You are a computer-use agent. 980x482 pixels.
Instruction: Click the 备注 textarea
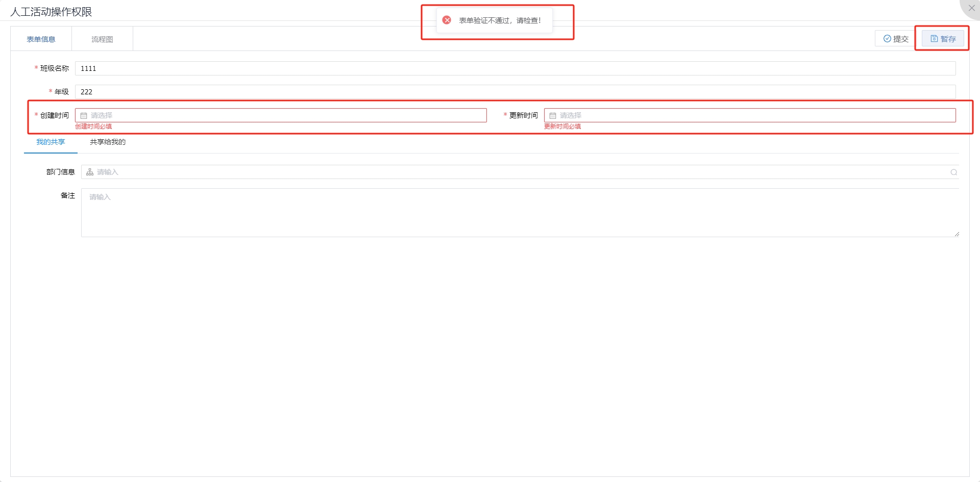pyautogui.click(x=520, y=213)
